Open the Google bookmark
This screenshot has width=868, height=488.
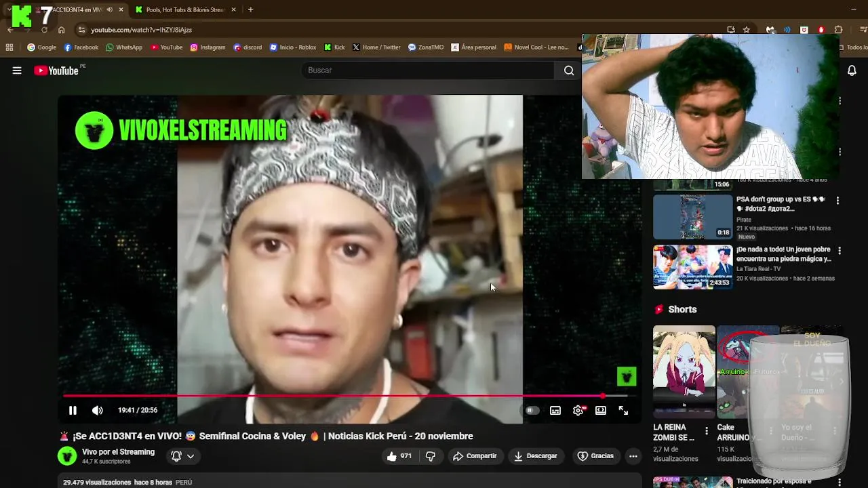tap(41, 47)
